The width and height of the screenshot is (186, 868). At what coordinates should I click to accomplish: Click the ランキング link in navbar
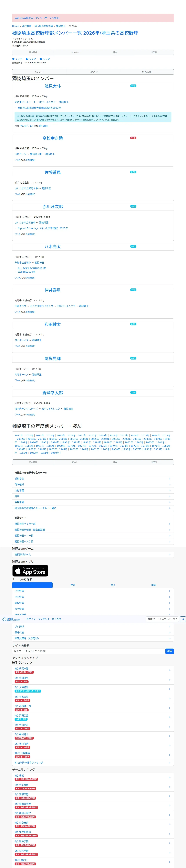coord(44,619)
